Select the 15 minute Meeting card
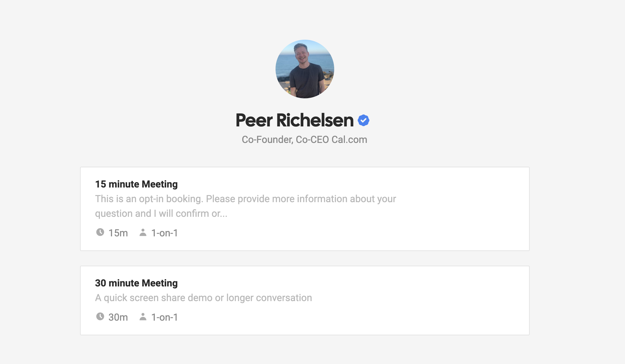Image resolution: width=625 pixels, height=364 pixels. pyautogui.click(x=305, y=209)
